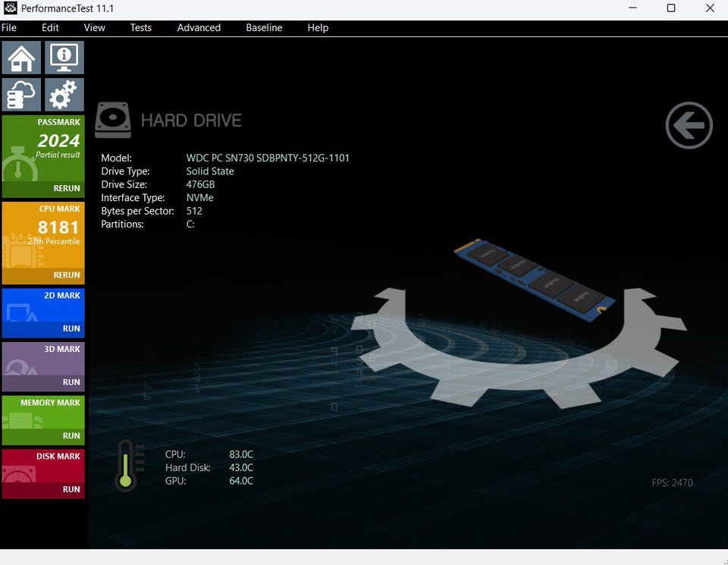Click the hard drive header icon
This screenshot has width=728, height=565.
click(x=113, y=121)
